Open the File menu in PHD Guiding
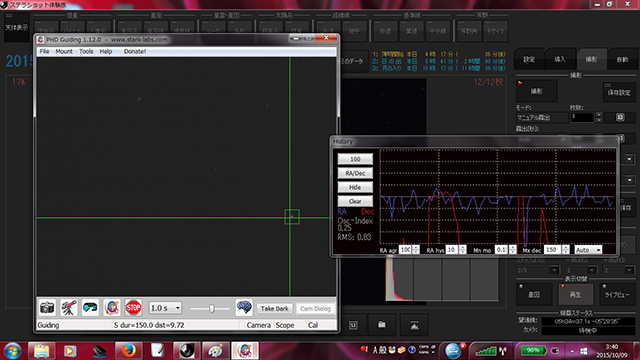The width and height of the screenshot is (640, 360). (44, 51)
